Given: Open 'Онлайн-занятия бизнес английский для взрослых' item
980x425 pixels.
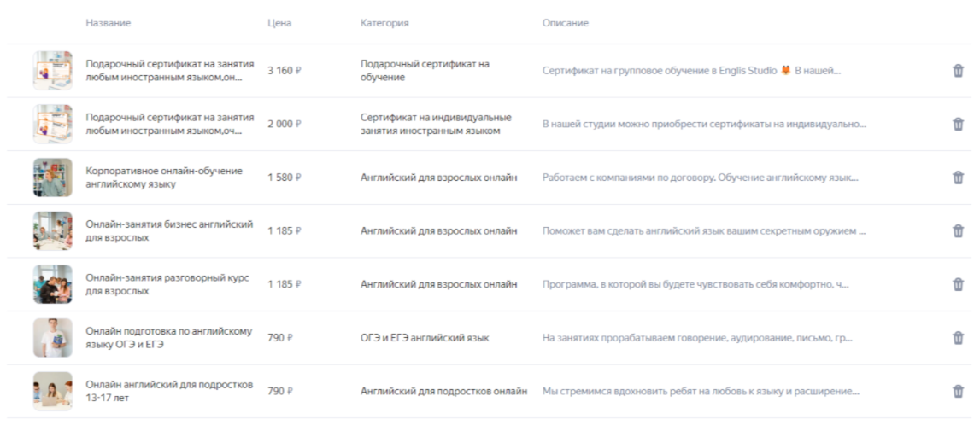Looking at the screenshot, I should 169,231.
